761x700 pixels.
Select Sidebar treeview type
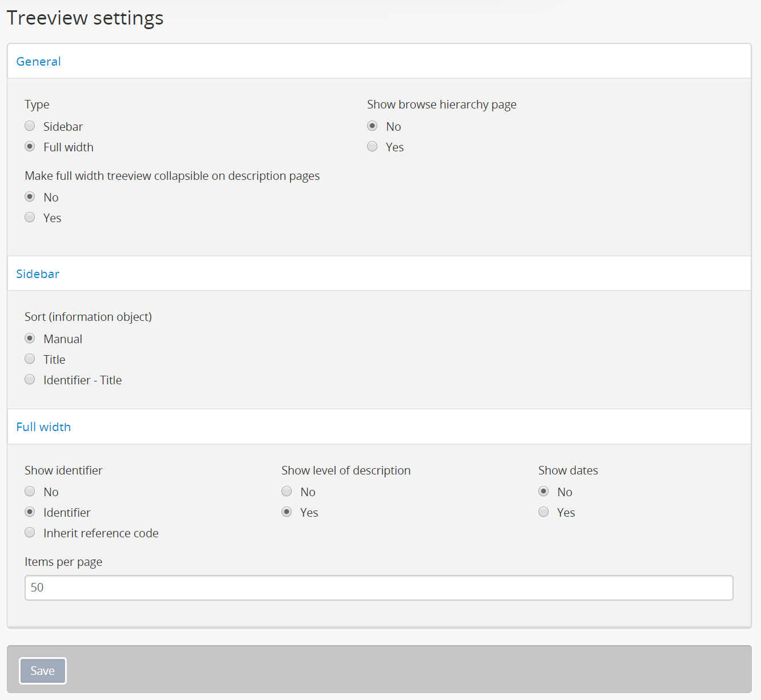[30, 126]
